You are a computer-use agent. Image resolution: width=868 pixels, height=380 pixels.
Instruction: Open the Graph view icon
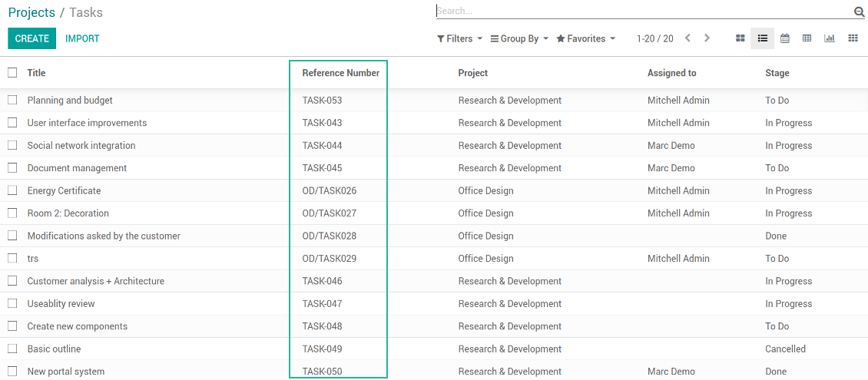point(830,38)
